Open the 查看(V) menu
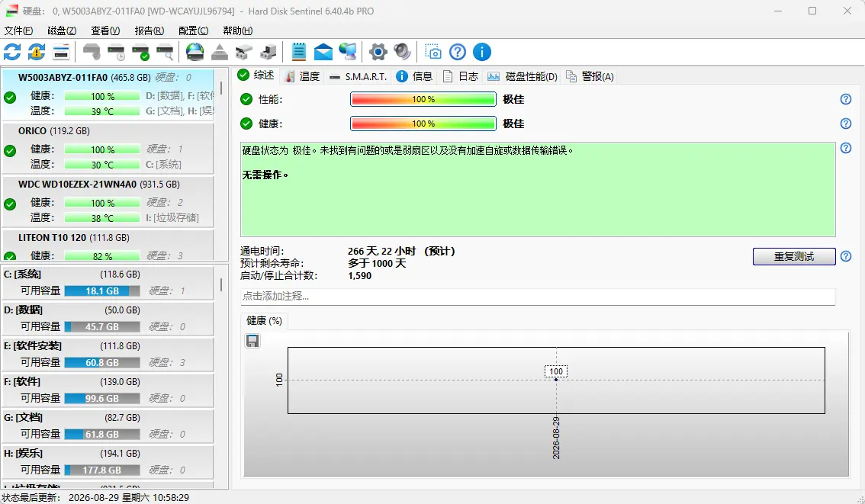The height and width of the screenshot is (504, 865). 105,30
